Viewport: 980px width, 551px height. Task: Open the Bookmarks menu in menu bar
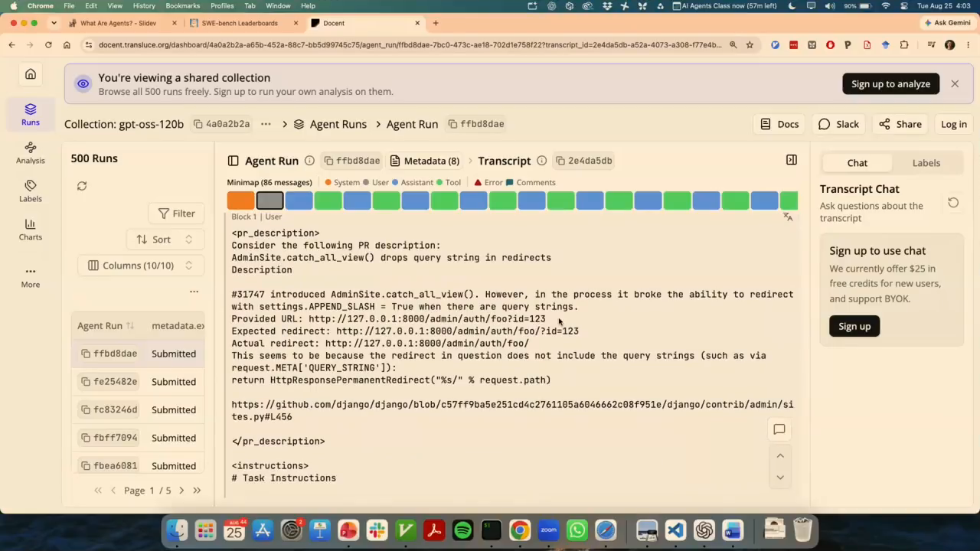point(182,5)
